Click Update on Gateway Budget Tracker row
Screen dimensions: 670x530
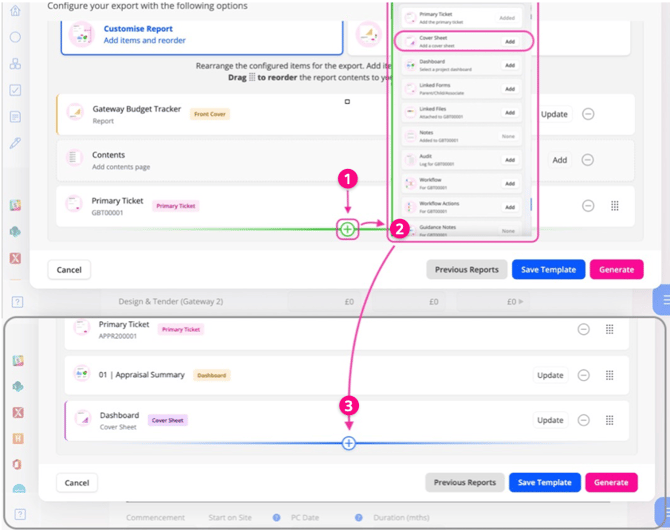point(554,114)
